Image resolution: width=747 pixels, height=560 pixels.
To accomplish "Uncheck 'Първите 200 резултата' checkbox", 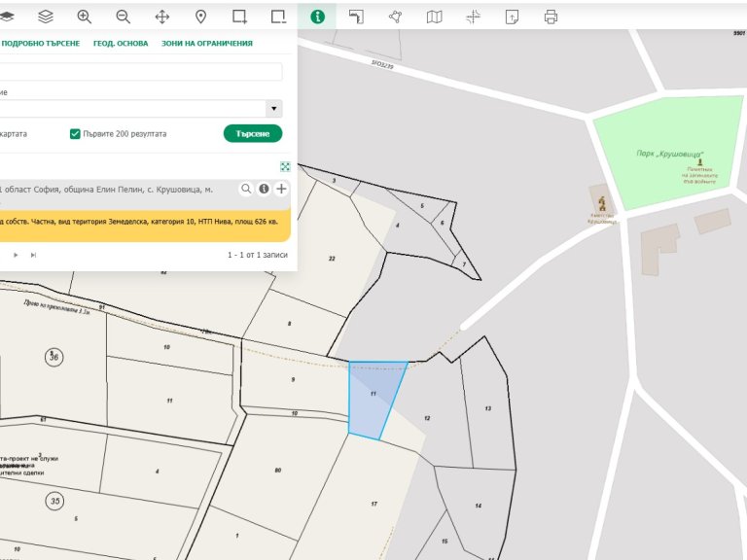I will click(x=75, y=134).
